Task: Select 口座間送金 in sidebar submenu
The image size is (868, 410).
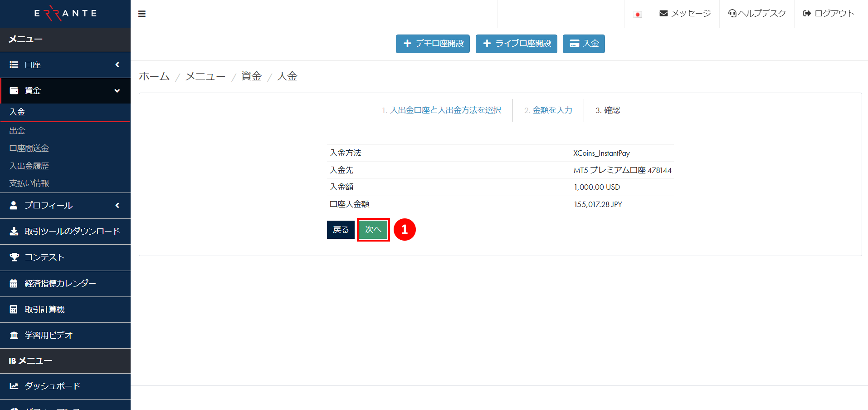Action: coord(29,148)
